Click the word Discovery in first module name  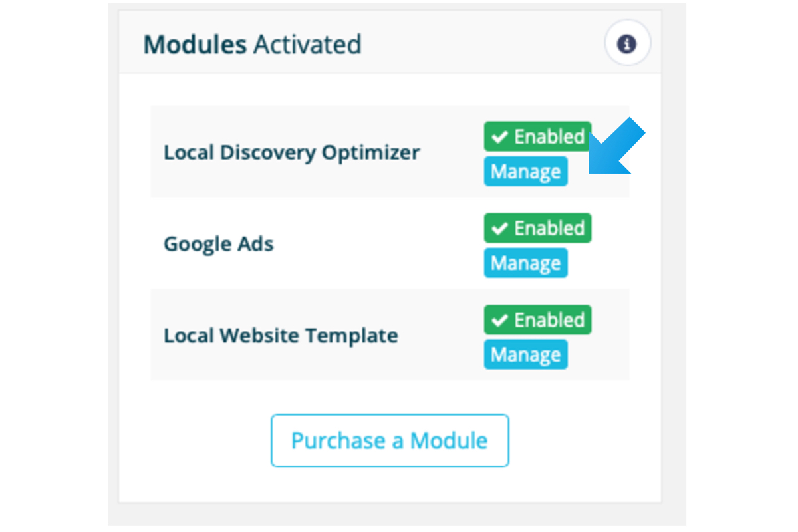coord(269,152)
